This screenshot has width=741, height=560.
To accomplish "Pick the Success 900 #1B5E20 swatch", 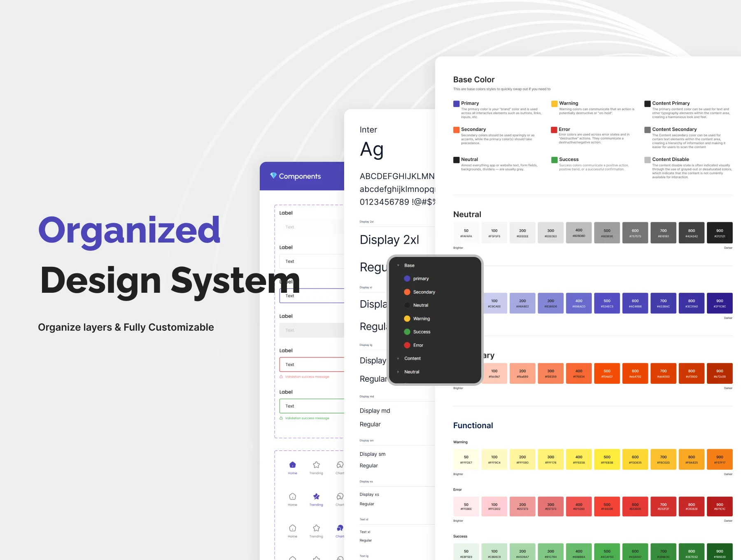I will (x=720, y=552).
